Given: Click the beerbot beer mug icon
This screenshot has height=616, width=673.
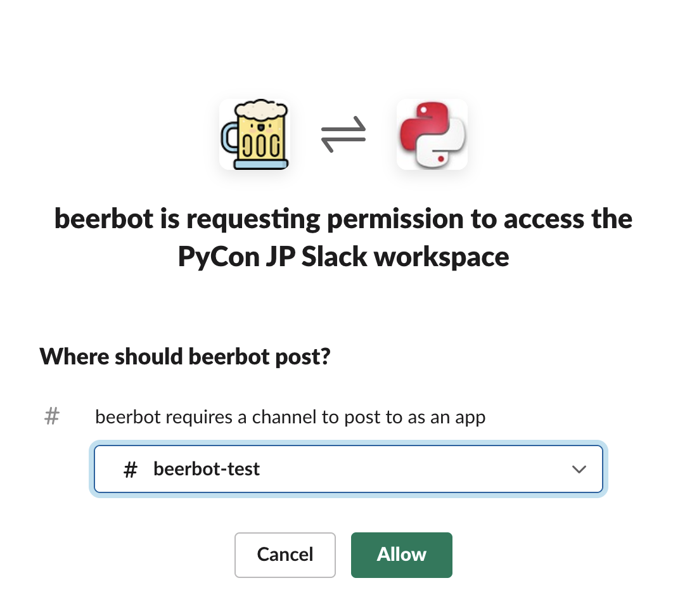Looking at the screenshot, I should click(255, 134).
